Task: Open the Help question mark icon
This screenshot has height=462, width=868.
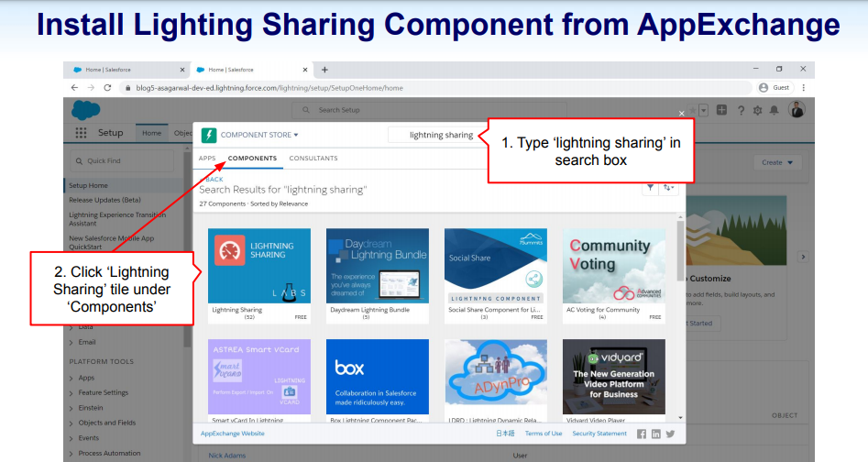Action: tap(741, 111)
